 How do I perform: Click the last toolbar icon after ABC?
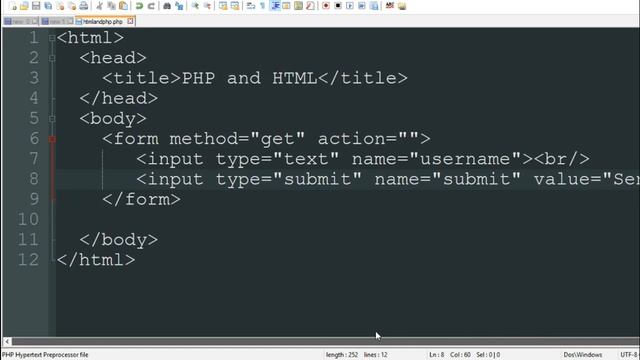click(402, 6)
